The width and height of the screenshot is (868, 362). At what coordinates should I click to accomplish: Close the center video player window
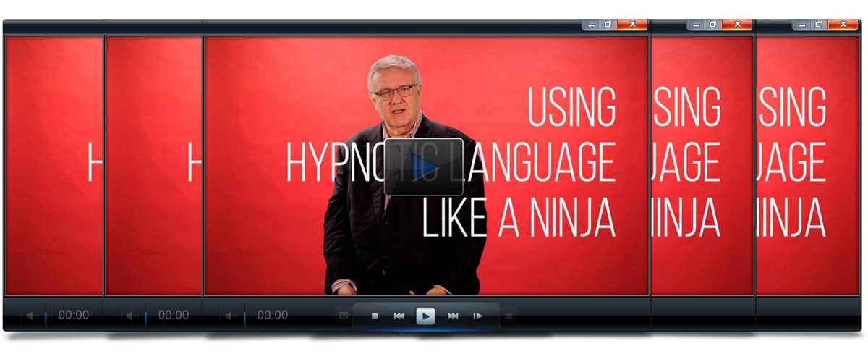633,25
